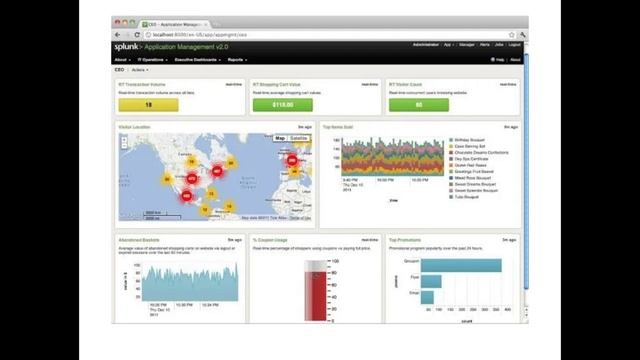Expand the Actions dropdown

[x=140, y=70]
